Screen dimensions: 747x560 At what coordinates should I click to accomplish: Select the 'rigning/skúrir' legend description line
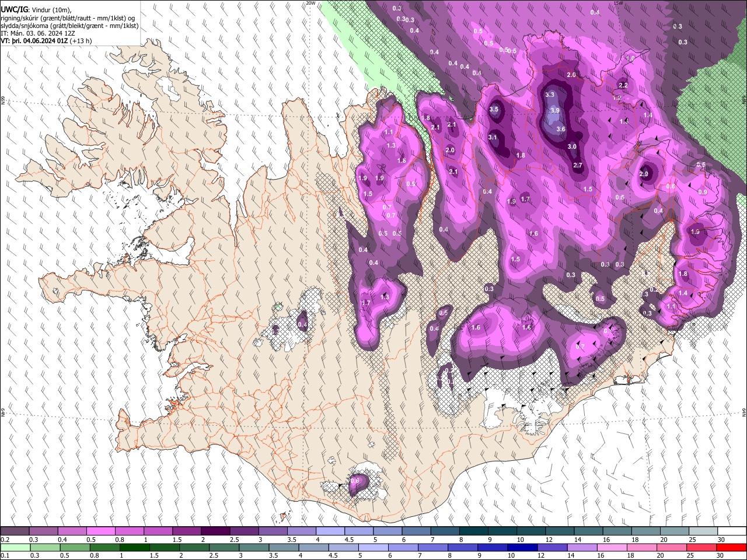(69, 18)
